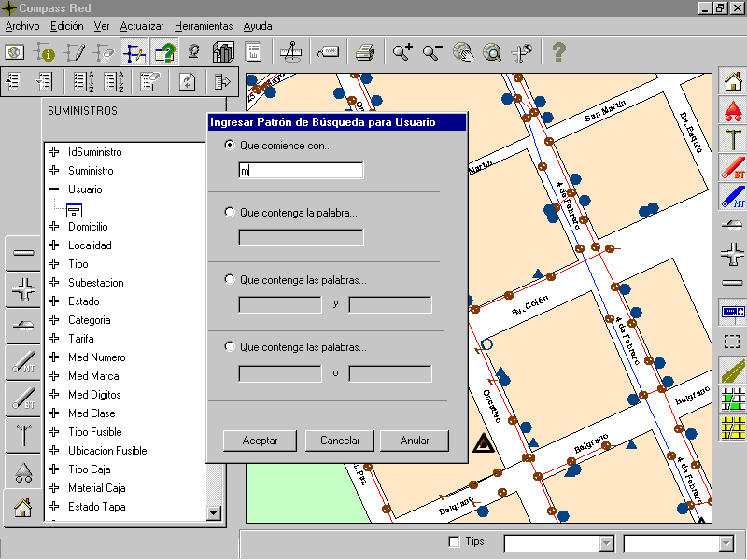The image size is (747, 560).
Task: Click the house icon at top right
Action: (x=733, y=81)
